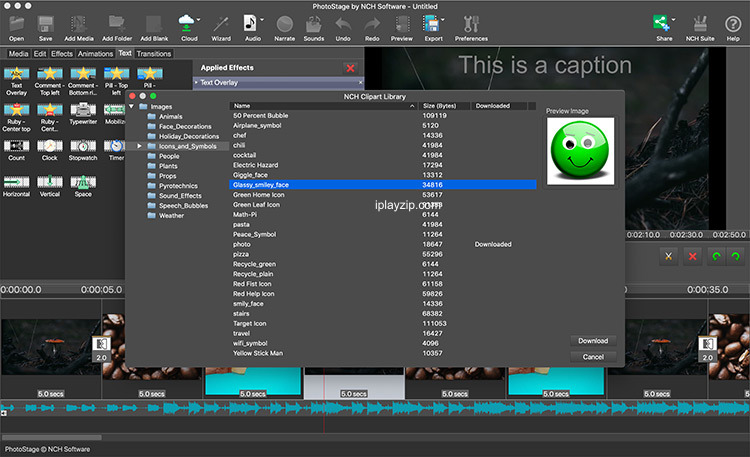Click the Add Blank icon
The image size is (750, 457).
(154, 28)
